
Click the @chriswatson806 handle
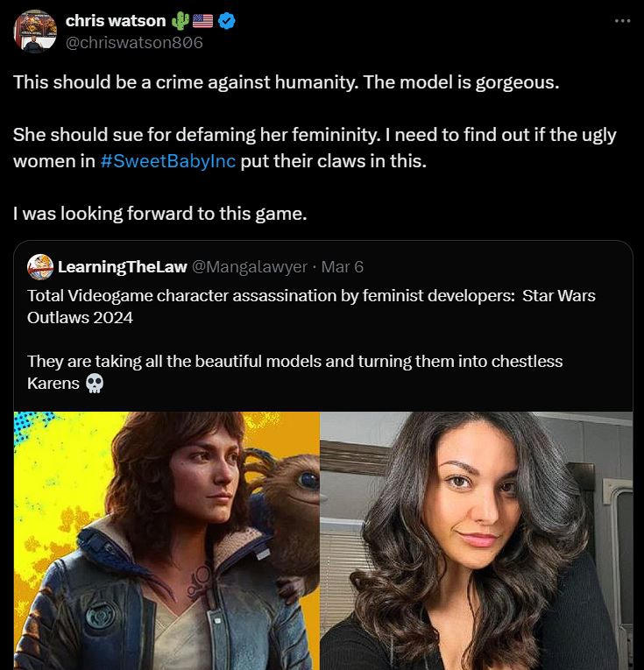[134, 41]
